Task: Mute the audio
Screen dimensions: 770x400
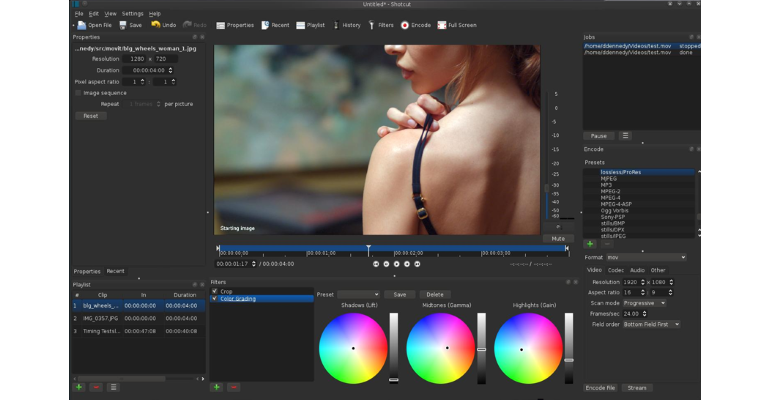Action: (x=558, y=239)
